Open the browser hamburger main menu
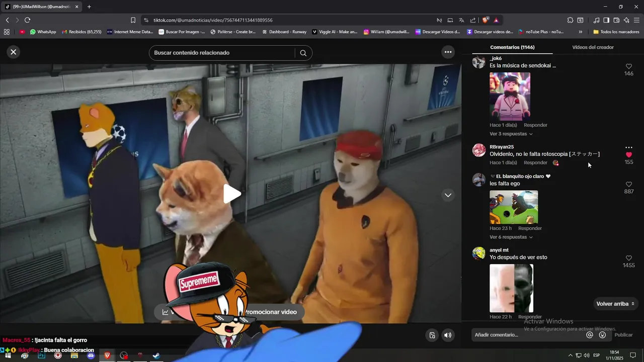 point(637,20)
